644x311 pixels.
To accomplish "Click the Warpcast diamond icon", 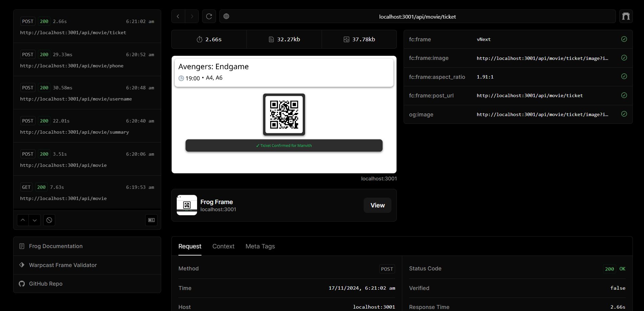I will point(22,265).
